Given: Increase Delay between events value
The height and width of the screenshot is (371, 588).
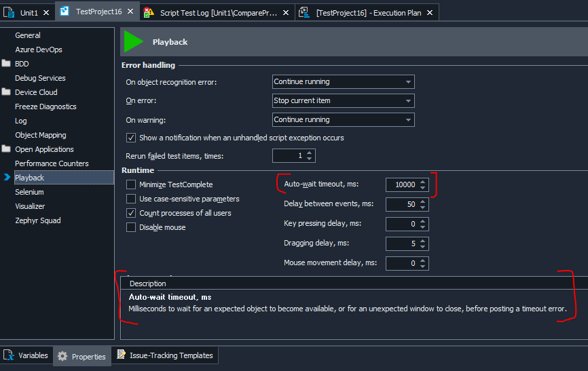Looking at the screenshot, I should coord(422,201).
